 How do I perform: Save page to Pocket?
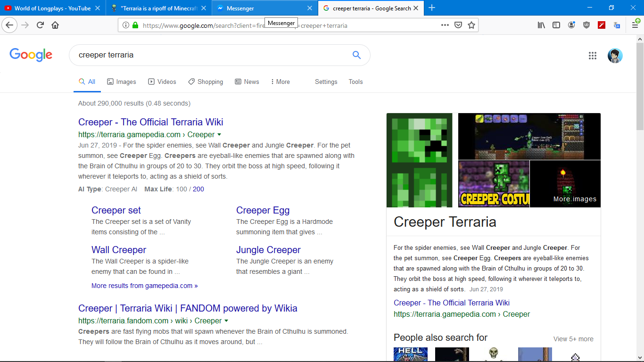[458, 25]
